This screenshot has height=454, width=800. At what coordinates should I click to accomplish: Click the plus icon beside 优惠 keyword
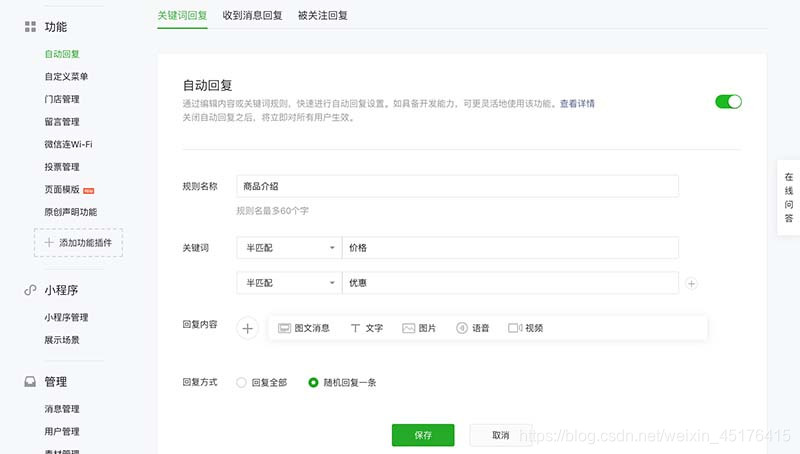(x=691, y=284)
